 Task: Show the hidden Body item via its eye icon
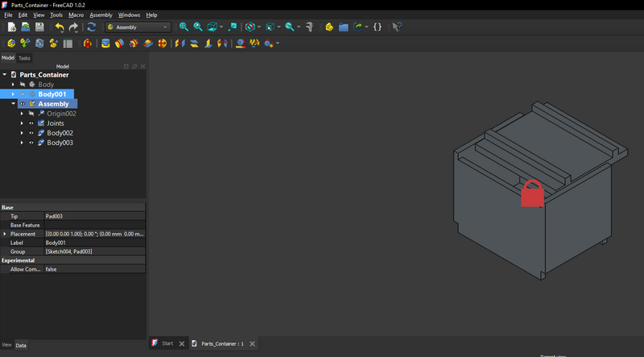click(23, 85)
